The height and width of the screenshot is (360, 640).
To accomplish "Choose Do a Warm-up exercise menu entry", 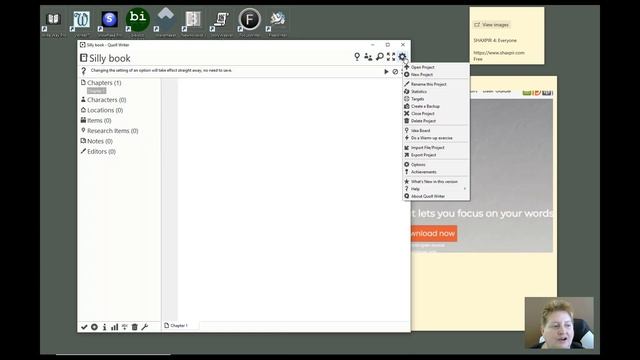I will click(435, 138).
